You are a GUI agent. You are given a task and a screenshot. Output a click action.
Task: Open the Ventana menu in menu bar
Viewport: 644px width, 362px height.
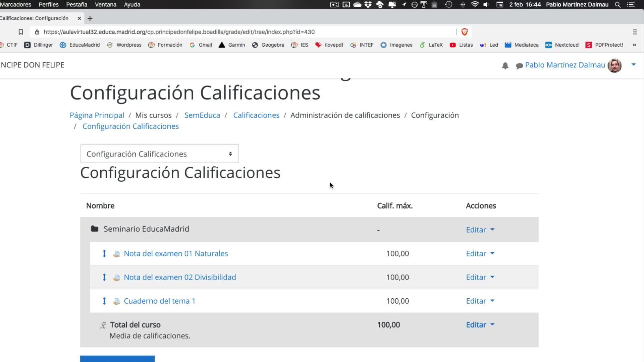click(x=105, y=5)
